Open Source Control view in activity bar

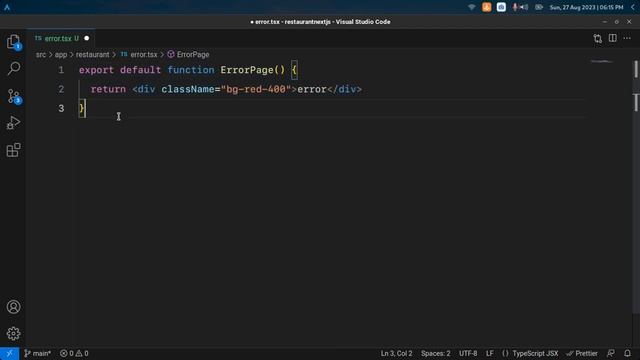tap(13, 96)
